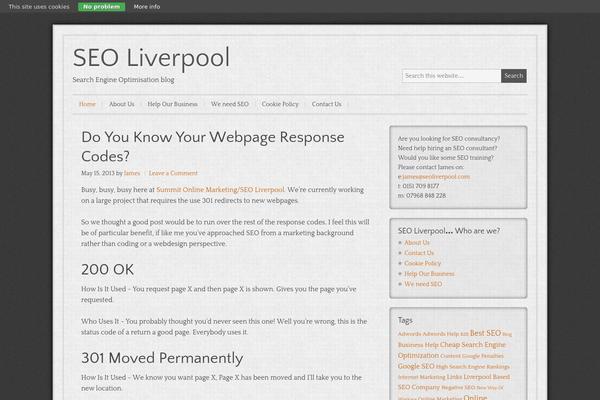Submit with the dark Search button
Image resolution: width=600 pixels, height=400 pixels.
click(x=514, y=76)
